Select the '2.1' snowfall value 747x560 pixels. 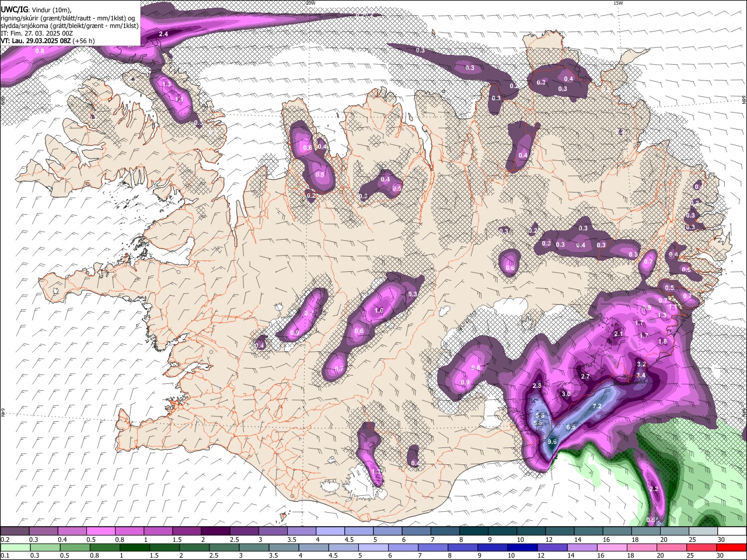pyautogui.click(x=619, y=334)
